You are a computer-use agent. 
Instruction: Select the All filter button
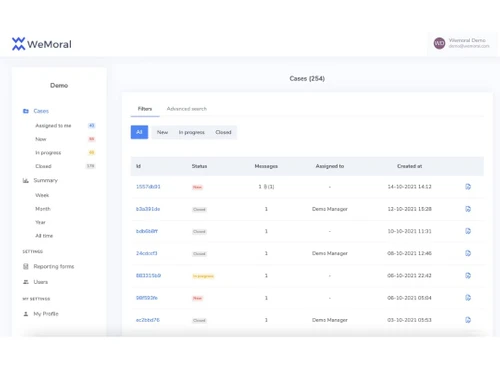[139, 132]
